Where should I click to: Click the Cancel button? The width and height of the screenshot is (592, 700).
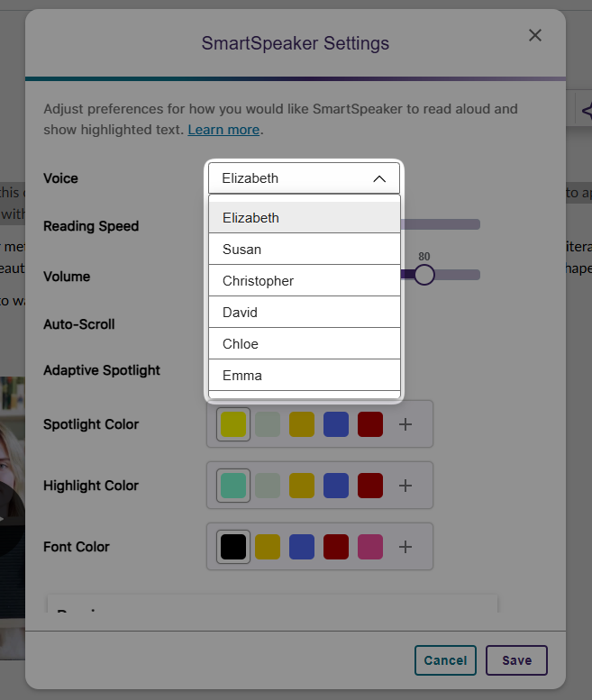[445, 660]
